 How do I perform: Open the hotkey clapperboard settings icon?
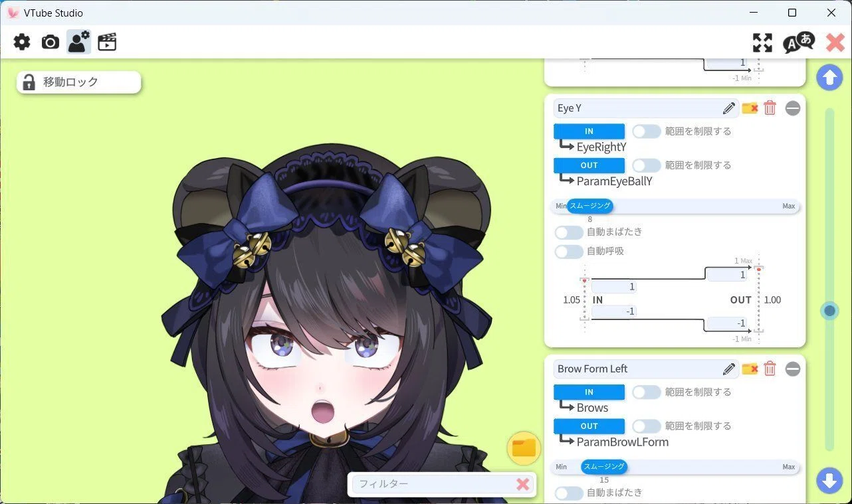pyautogui.click(x=107, y=42)
